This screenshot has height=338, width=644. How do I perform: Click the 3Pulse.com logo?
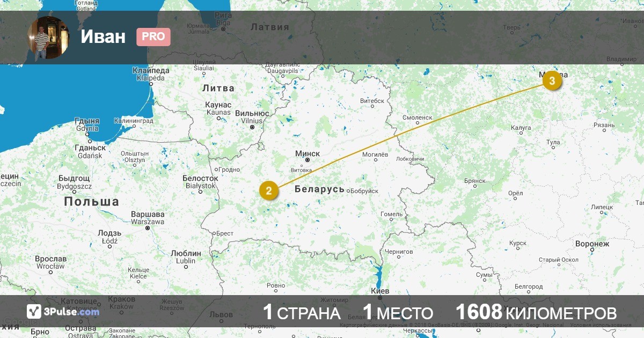(x=63, y=311)
